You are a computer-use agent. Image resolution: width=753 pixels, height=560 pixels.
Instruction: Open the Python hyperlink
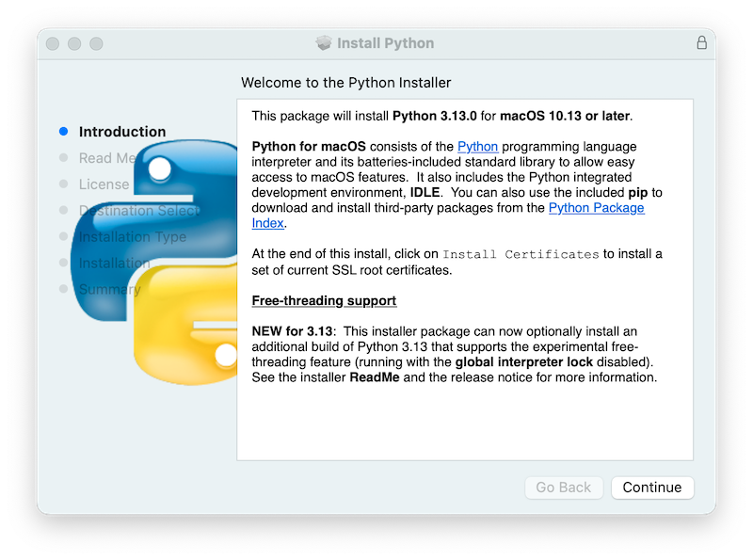click(x=477, y=146)
